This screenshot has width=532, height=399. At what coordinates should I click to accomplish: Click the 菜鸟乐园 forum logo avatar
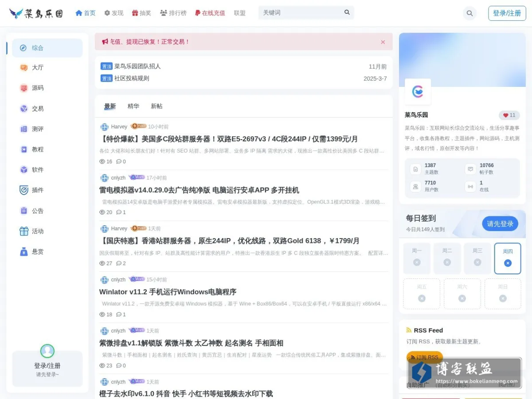pos(418,92)
